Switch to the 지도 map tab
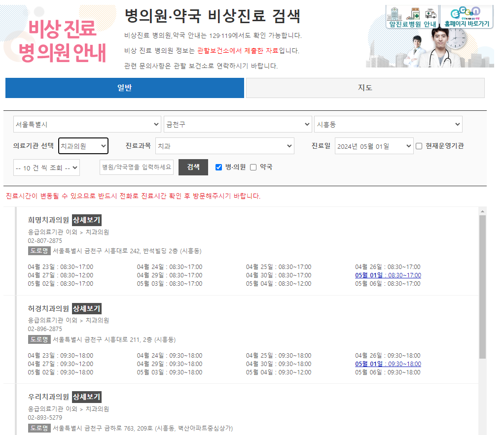Screen dimensions: 504x435 pos(365,88)
